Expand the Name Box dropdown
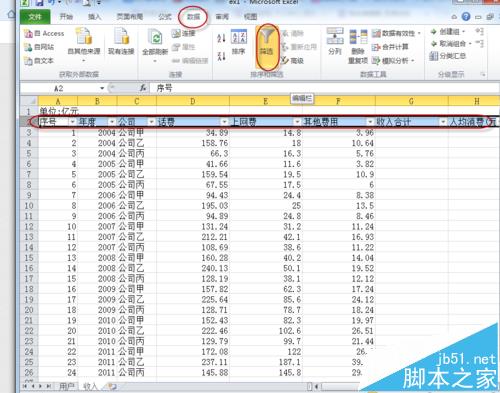The width and height of the screenshot is (500, 393). pos(102,88)
